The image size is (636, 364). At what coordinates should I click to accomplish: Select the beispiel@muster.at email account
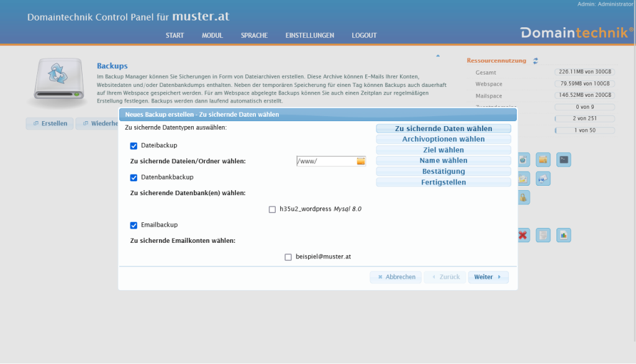click(x=288, y=256)
